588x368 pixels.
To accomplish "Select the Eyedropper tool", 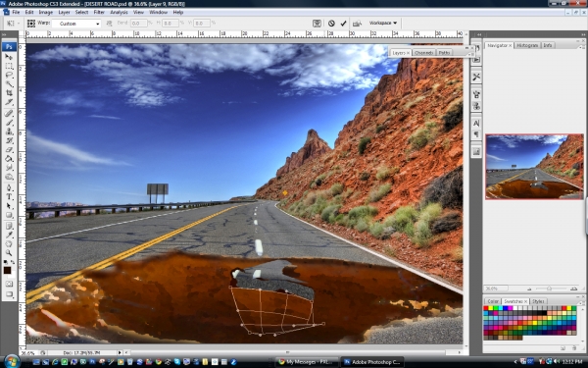I will coord(9,236).
